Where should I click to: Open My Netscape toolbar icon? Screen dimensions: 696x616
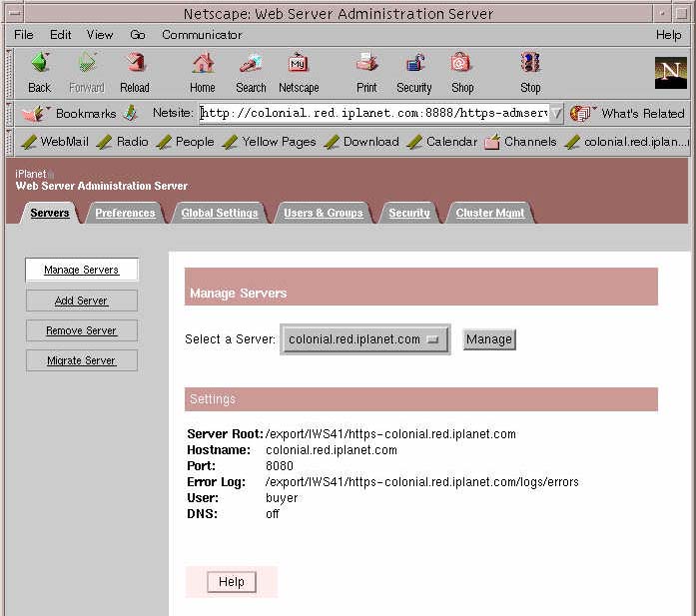[299, 72]
